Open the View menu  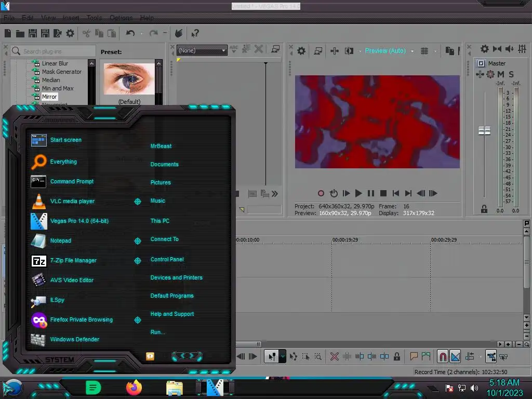(x=48, y=18)
